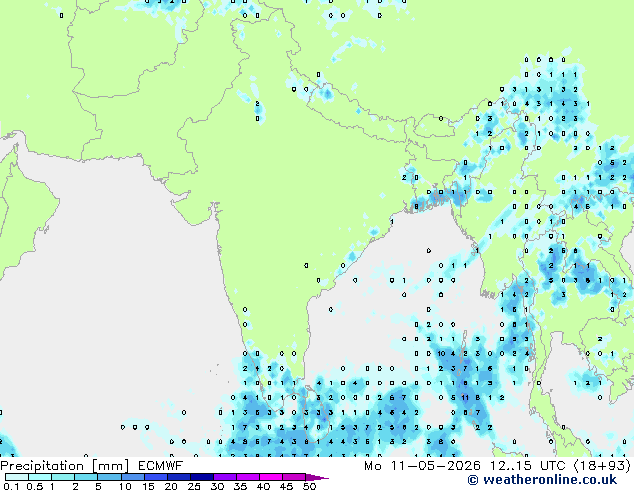
Task: Click the 25–30 mm dark blue swatch
Action: tap(202, 477)
